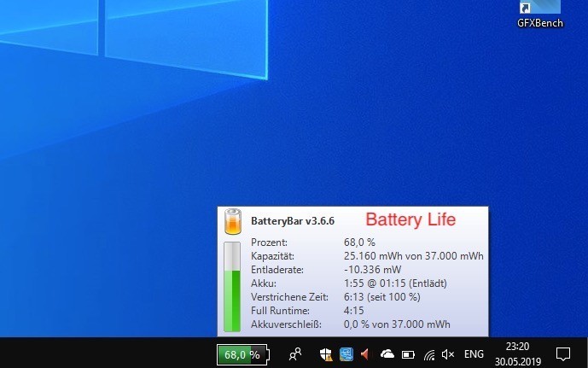Screen dimensions: 588x368
Task: Click the 'Full Runtime:' label
Action: pyautogui.click(x=280, y=311)
